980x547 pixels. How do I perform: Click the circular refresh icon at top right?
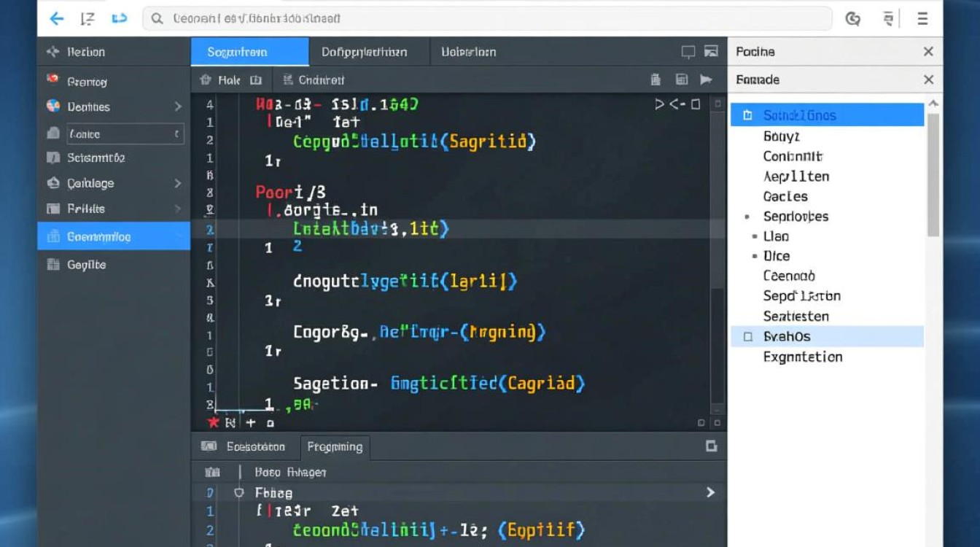point(852,19)
